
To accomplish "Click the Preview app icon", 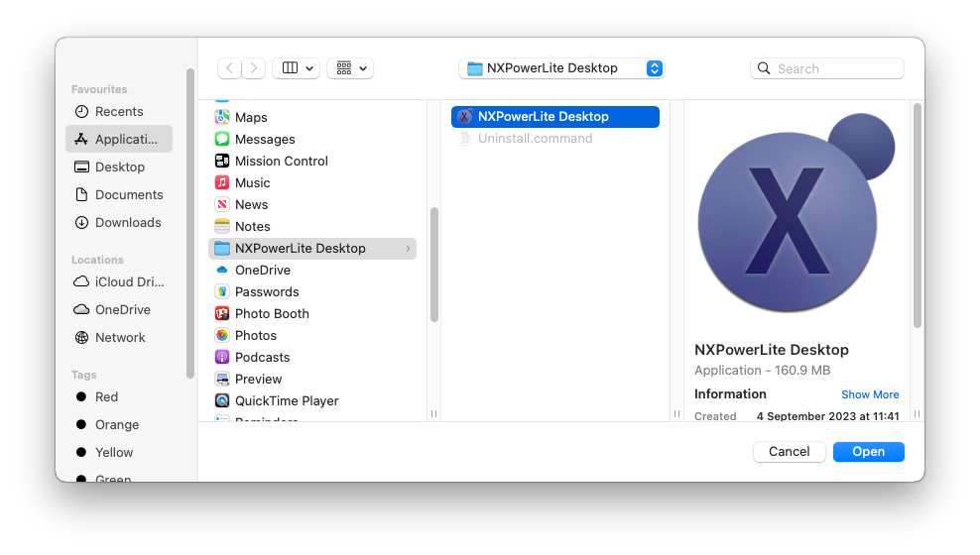I will (222, 380).
